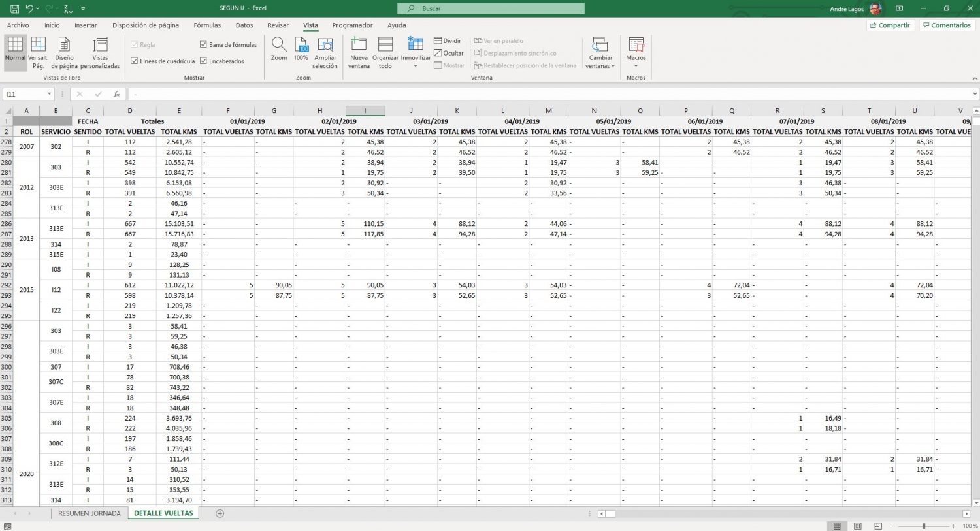980x531 pixels.
Task: Open page break preview (Ver salt. Pág.)
Action: pyautogui.click(x=39, y=53)
